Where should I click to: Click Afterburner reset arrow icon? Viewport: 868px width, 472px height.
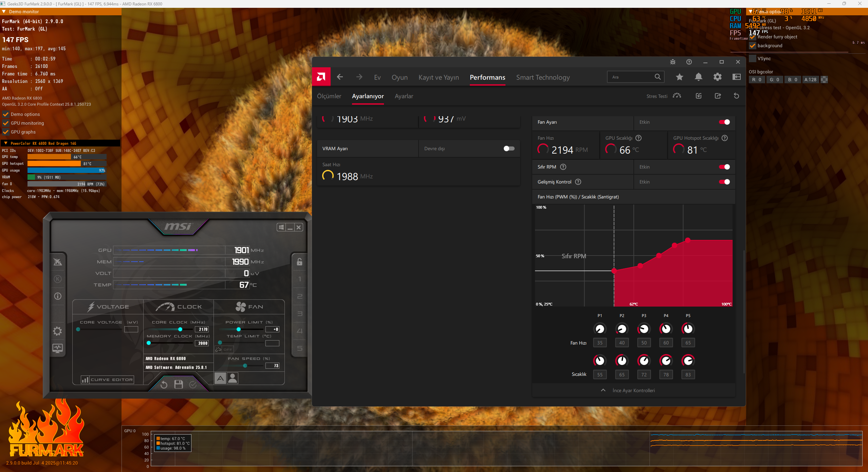pyautogui.click(x=164, y=384)
